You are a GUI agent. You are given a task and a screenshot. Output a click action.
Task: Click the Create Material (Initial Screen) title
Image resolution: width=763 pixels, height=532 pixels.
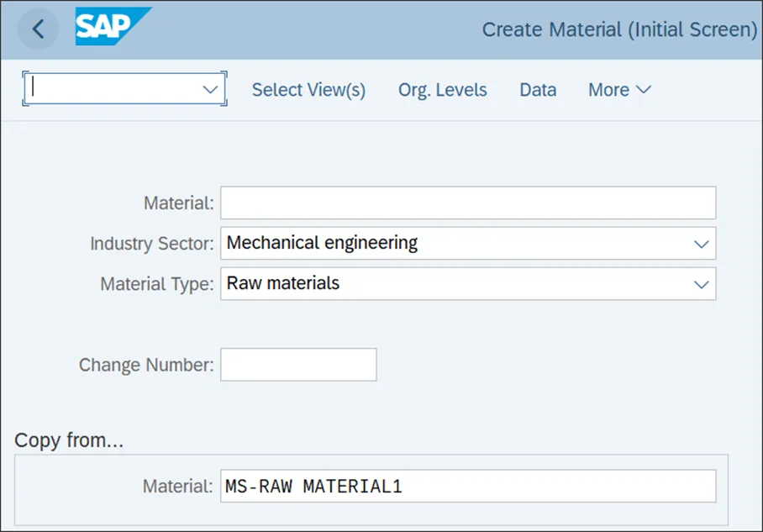tap(619, 29)
